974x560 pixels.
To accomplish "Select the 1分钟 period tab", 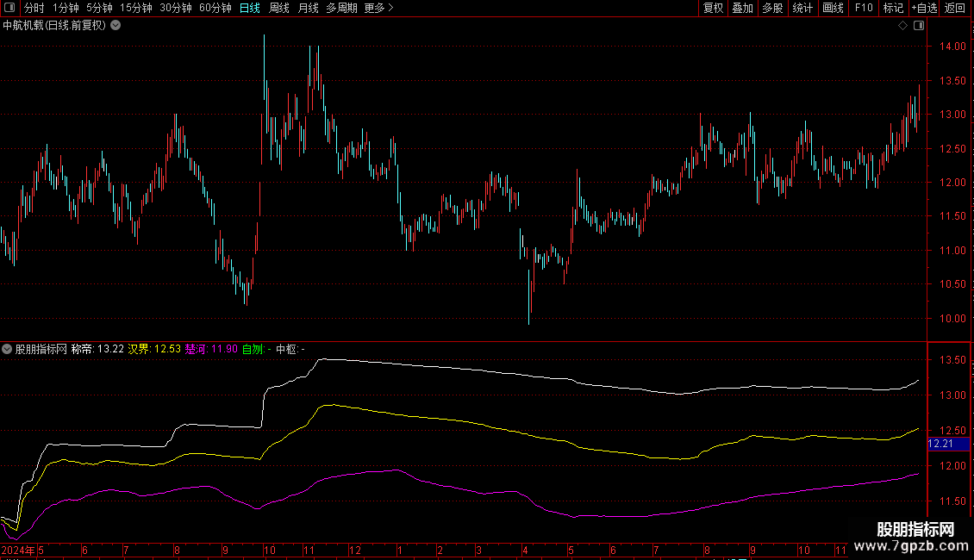I will (66, 8).
